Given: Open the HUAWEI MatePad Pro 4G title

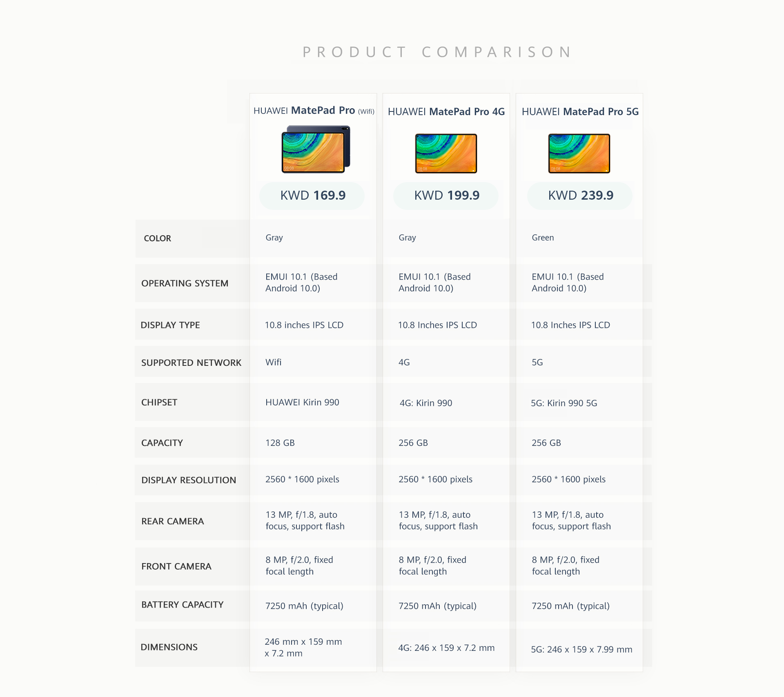Looking at the screenshot, I should coord(446,111).
